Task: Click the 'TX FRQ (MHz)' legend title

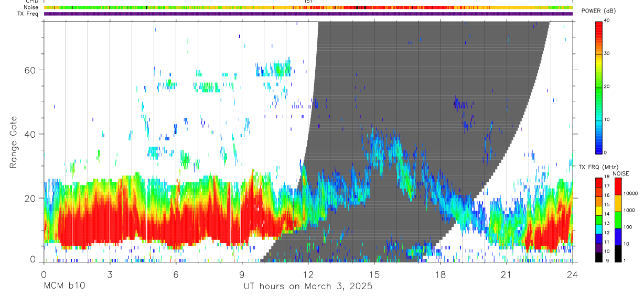Action: click(x=597, y=167)
